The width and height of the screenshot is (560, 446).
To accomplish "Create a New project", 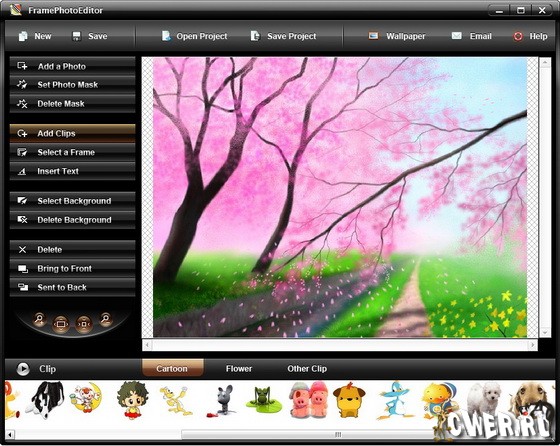I will [35, 36].
